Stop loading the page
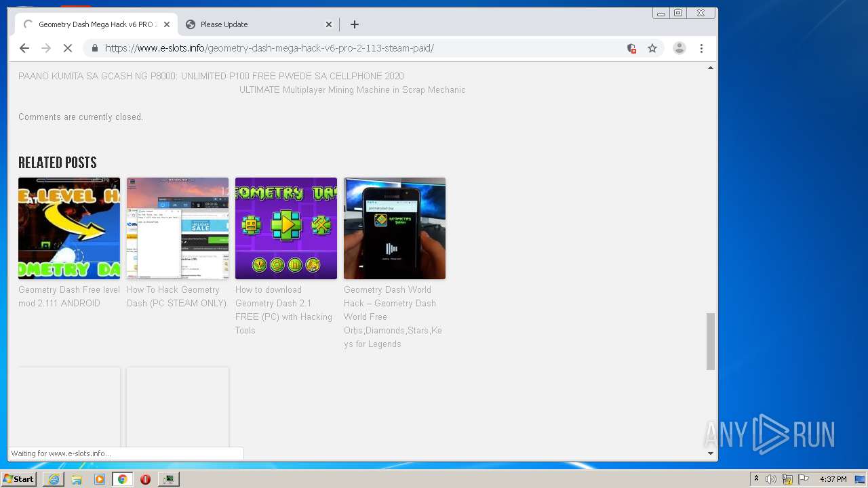The width and height of the screenshot is (868, 488). pos(68,48)
